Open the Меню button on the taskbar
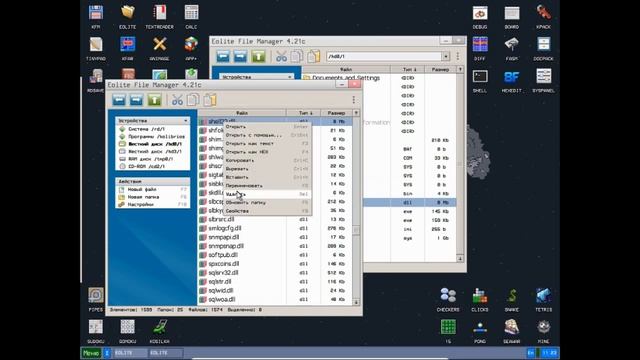640x360 pixels. point(91,353)
